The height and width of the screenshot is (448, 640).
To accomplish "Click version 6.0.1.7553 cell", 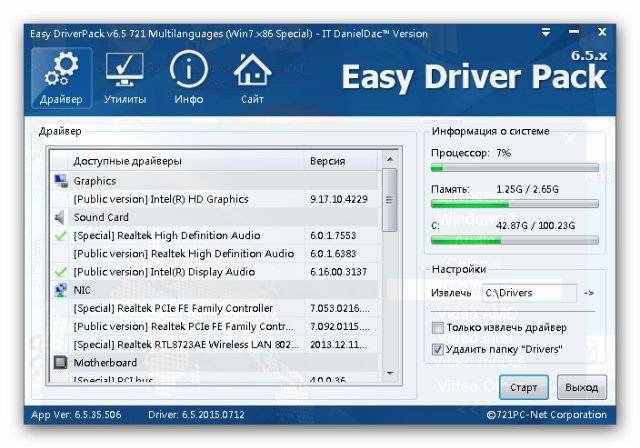I will click(333, 235).
